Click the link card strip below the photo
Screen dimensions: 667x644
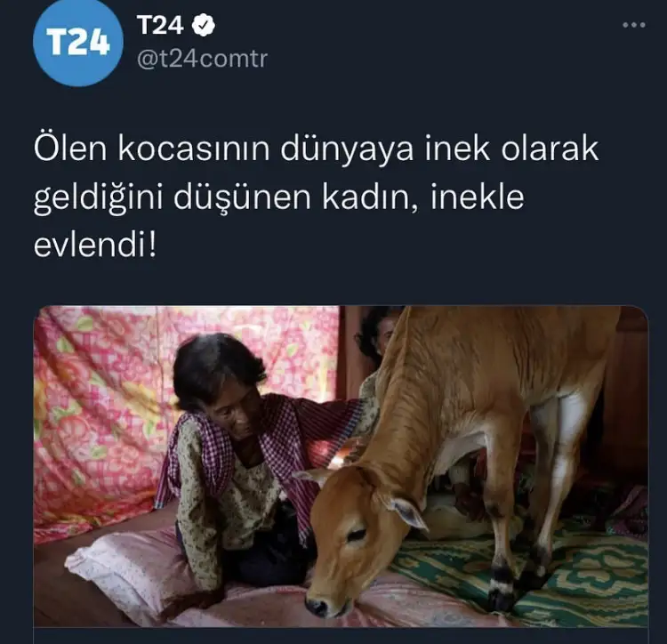tap(341, 636)
